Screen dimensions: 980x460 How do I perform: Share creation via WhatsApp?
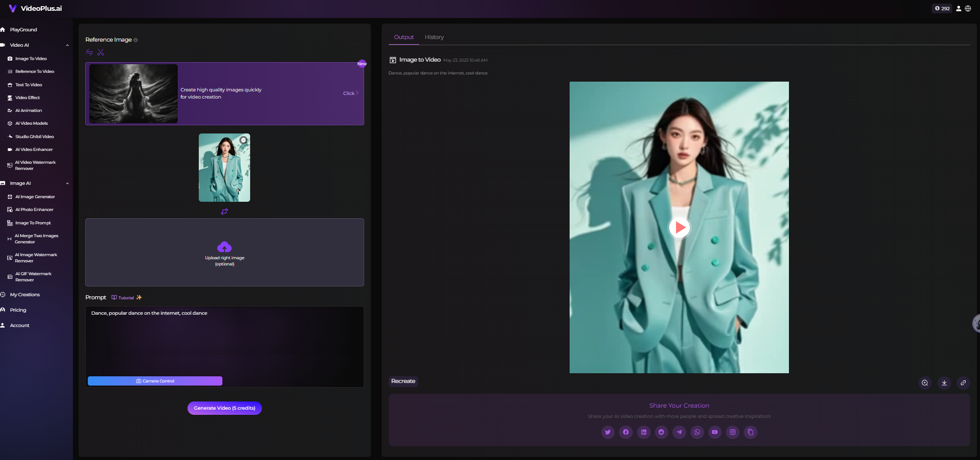click(697, 432)
